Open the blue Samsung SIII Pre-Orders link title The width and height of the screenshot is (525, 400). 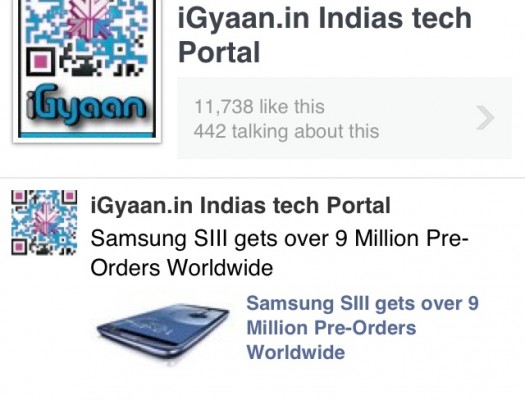coord(363,328)
